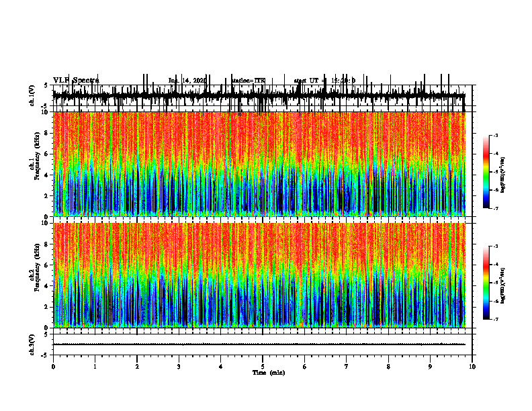Click the 4 kHz tick on ch.1 axis
The width and height of the screenshot is (532, 411).
pyautogui.click(x=46, y=175)
